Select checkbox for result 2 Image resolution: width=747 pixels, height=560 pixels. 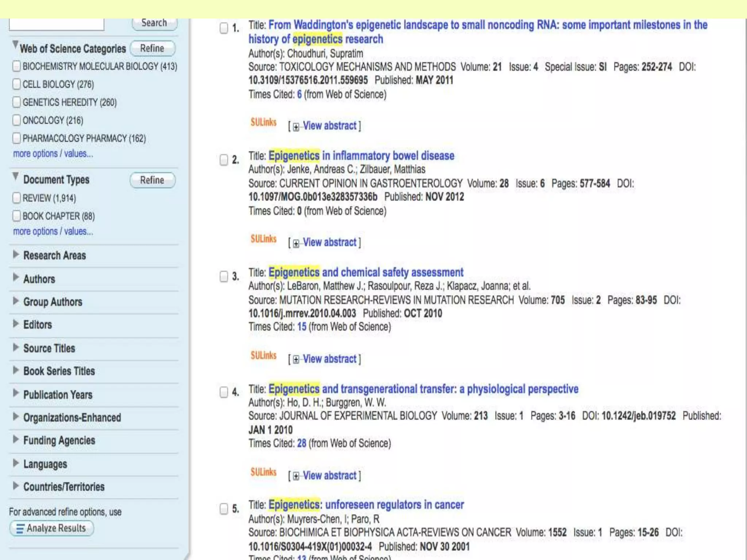[x=224, y=160]
